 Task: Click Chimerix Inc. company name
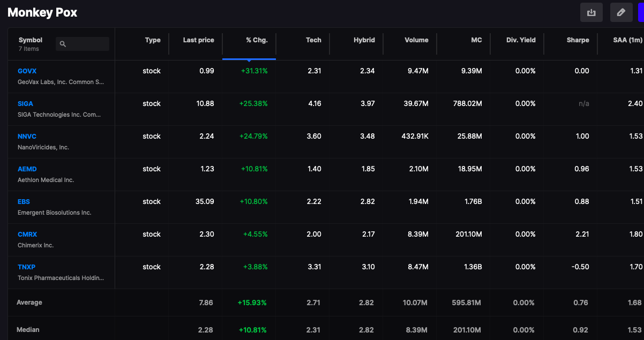click(36, 245)
